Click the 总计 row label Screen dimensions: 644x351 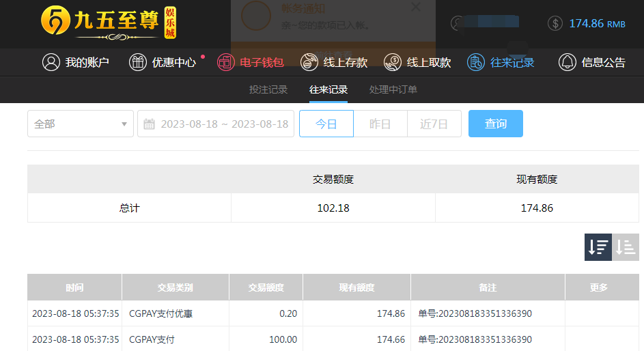[x=129, y=208]
